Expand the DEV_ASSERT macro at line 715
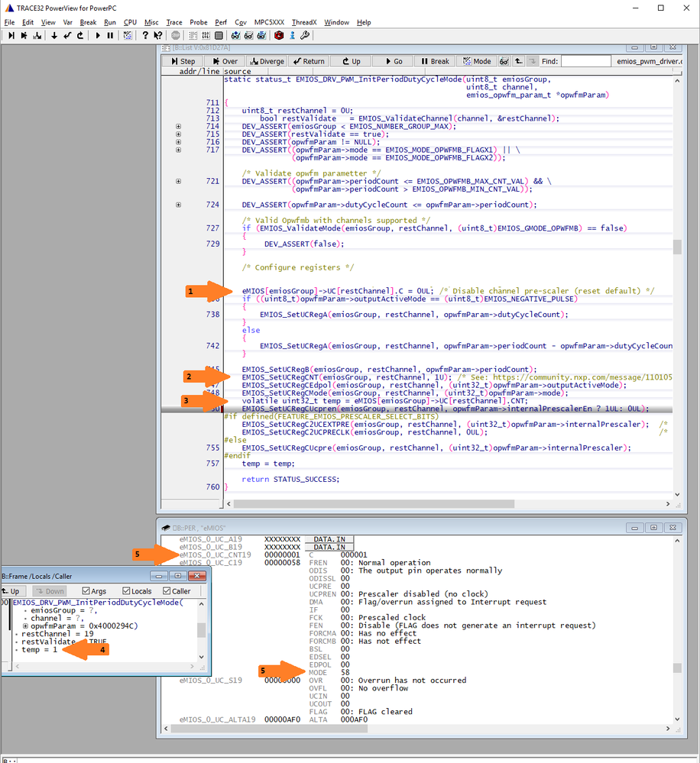Viewport: 700px width, 763px height. point(178,134)
